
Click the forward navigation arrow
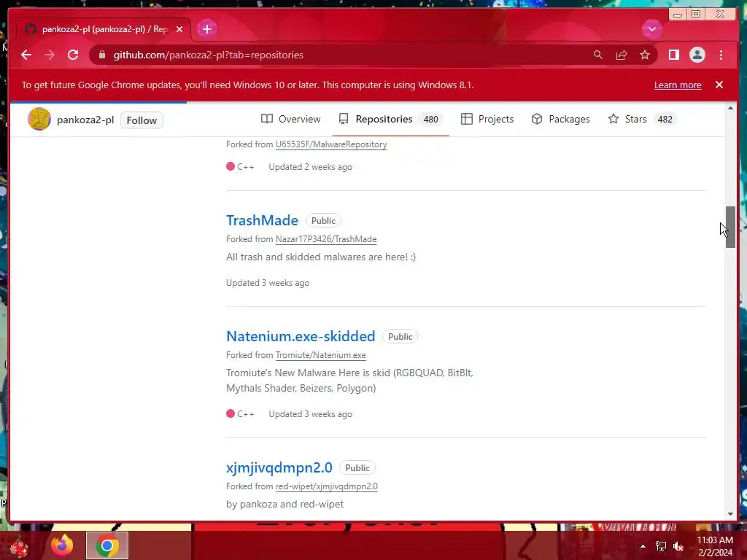50,55
